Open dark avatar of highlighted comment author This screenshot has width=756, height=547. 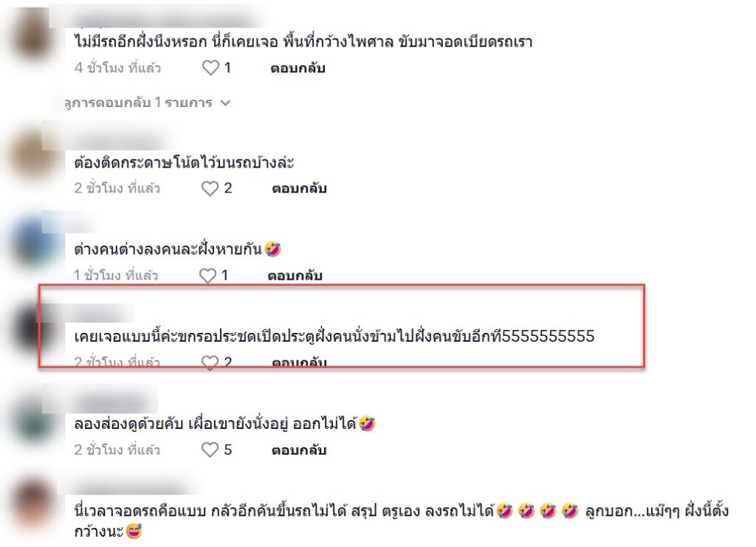(x=30, y=331)
